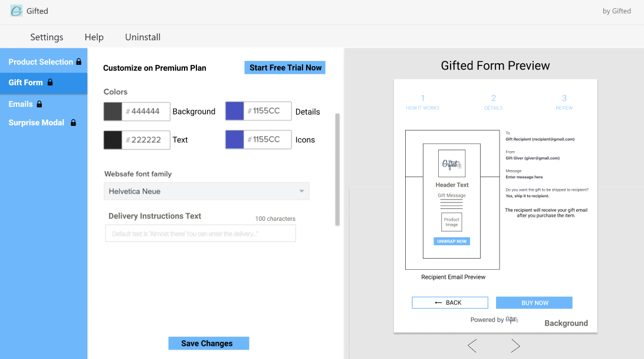Open the Uninstall menu item

[x=143, y=37]
